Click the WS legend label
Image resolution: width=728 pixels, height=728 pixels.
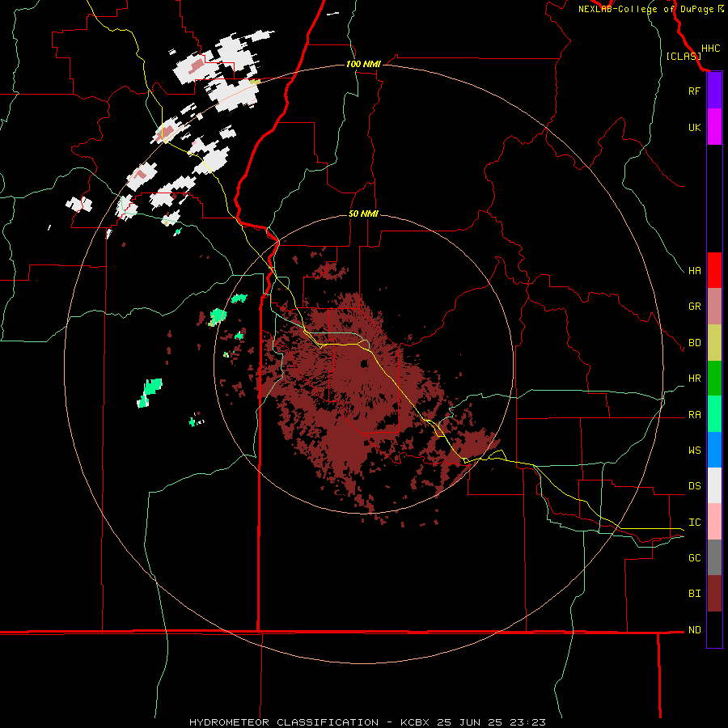(x=694, y=450)
